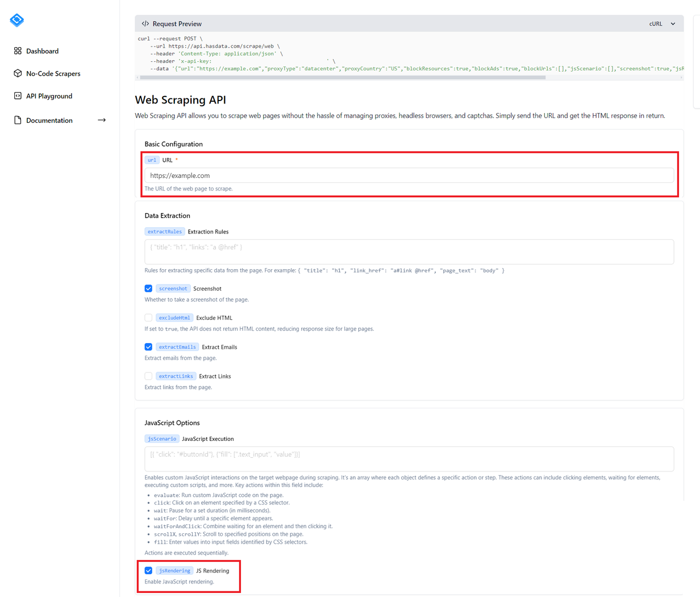Expand the chevron next to cURL
The image size is (700, 597).
(673, 24)
